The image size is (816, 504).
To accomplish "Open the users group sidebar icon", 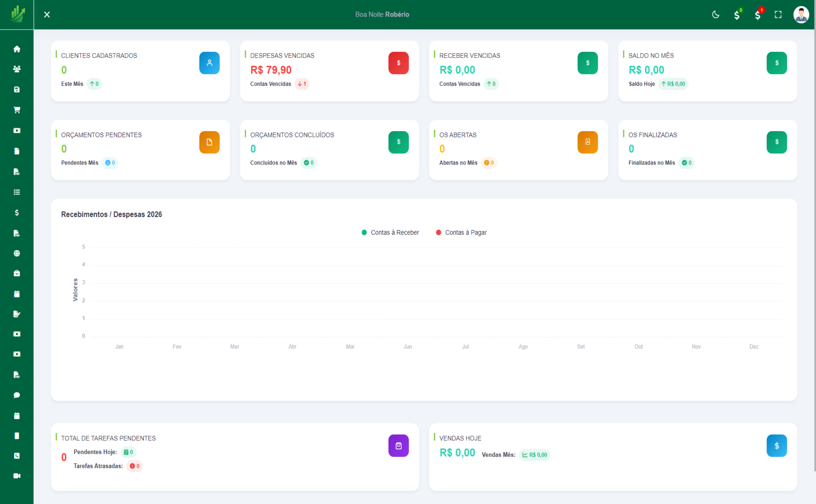I will coord(17,69).
